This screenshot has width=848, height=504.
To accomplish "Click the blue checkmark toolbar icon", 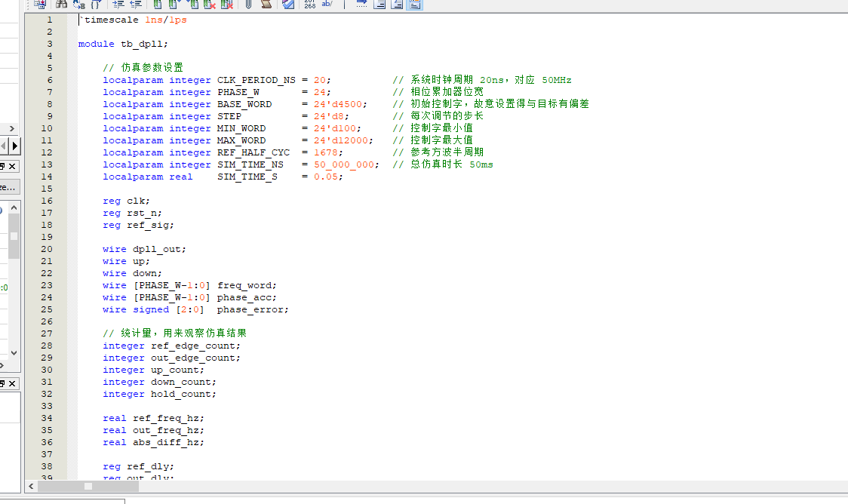I will [288, 5].
